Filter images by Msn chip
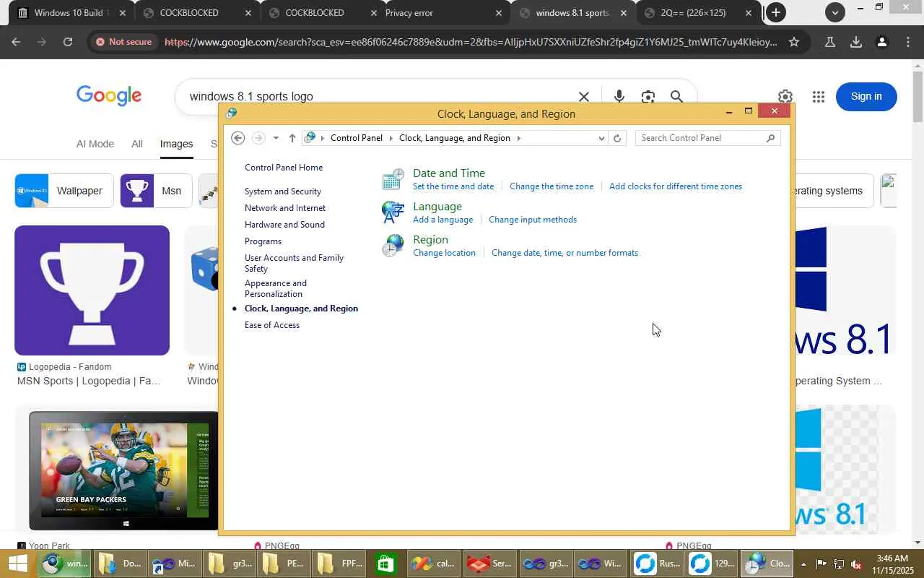This screenshot has height=578, width=924. coord(156,191)
